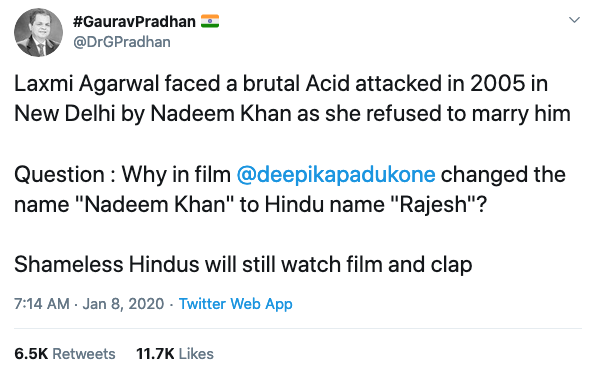Click the "Question : Why in film" text
596x377 pixels.
(x=122, y=174)
